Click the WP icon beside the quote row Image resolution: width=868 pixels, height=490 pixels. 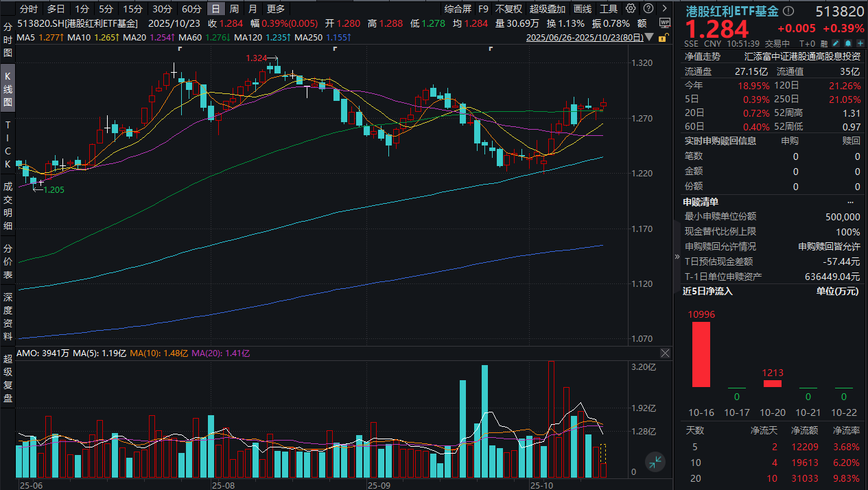point(664,23)
